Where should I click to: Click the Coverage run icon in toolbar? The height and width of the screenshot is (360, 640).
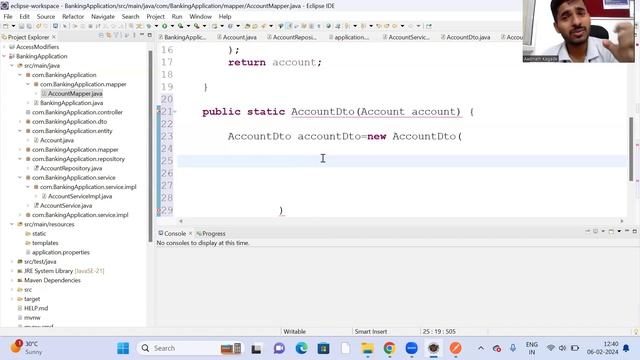180,26
